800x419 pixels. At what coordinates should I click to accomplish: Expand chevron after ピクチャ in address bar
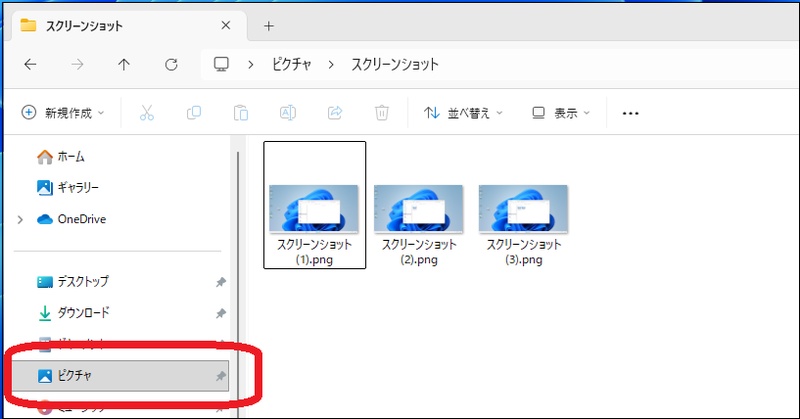(331, 65)
